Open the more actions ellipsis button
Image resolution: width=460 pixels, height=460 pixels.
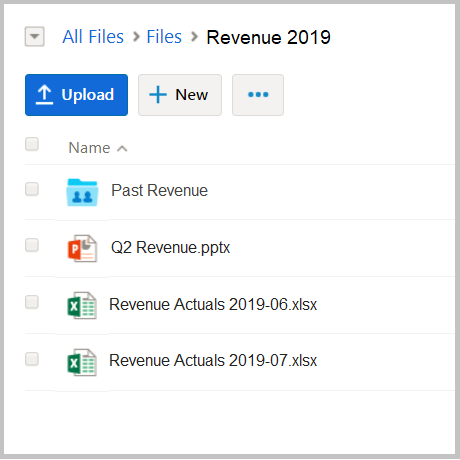pyautogui.click(x=258, y=95)
